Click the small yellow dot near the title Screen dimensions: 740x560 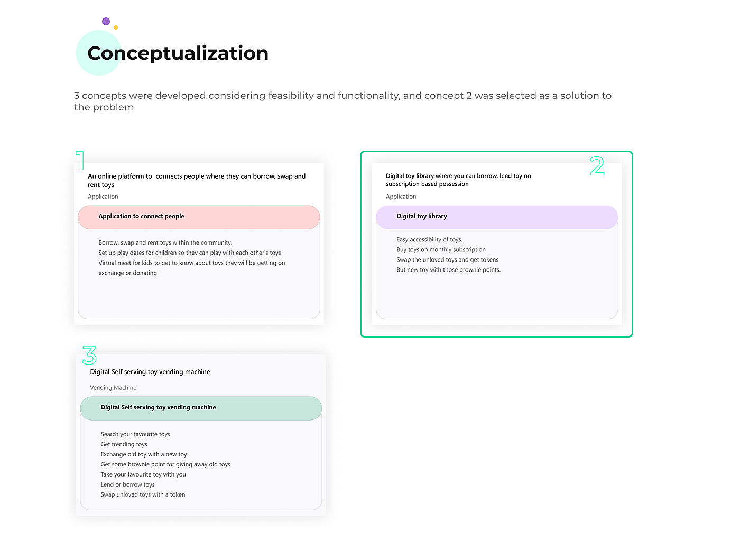pos(116,27)
